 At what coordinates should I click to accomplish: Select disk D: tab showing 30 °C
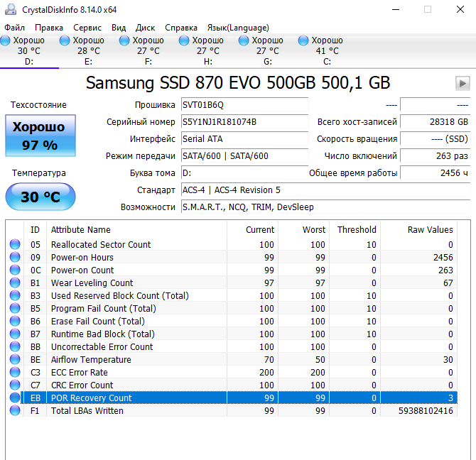click(x=29, y=51)
